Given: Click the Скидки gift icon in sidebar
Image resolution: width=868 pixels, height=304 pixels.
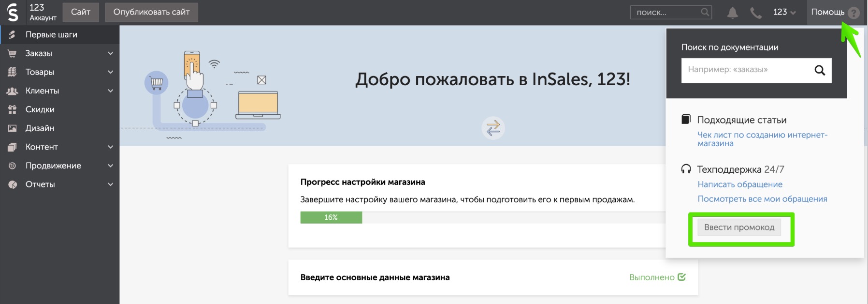Looking at the screenshot, I should click(13, 109).
